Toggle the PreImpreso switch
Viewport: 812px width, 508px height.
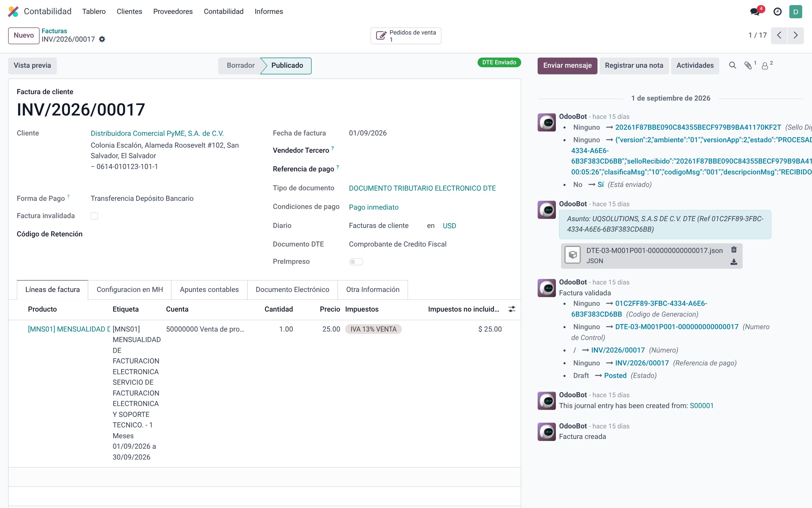pos(356,261)
